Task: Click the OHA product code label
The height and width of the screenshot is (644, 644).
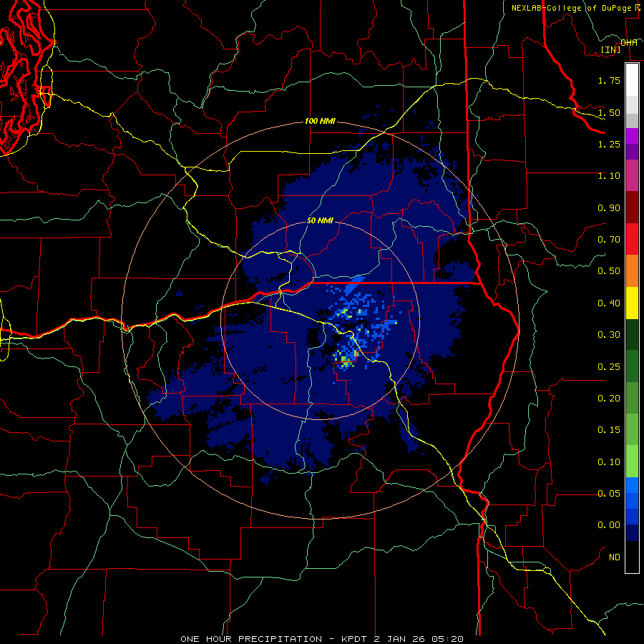Action: (x=629, y=43)
